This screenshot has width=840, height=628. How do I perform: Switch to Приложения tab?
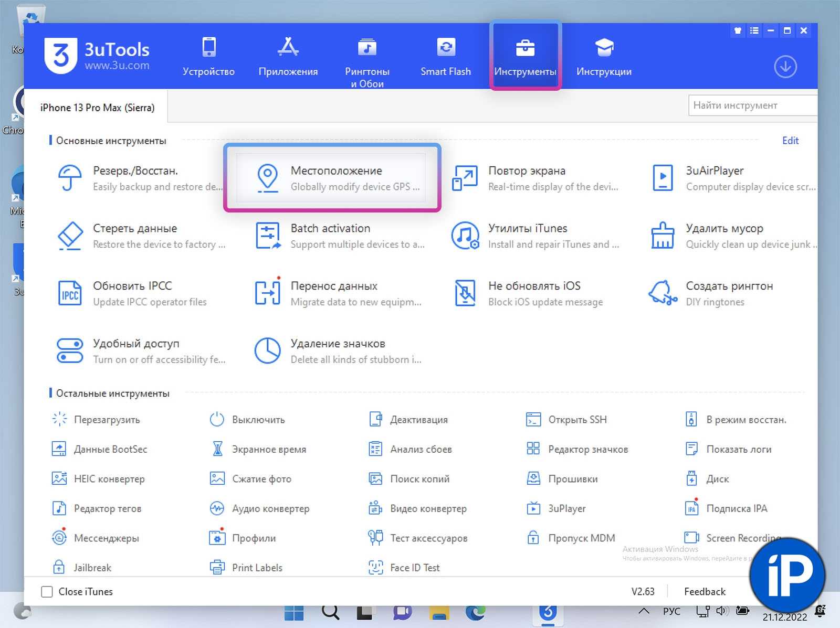(288, 57)
